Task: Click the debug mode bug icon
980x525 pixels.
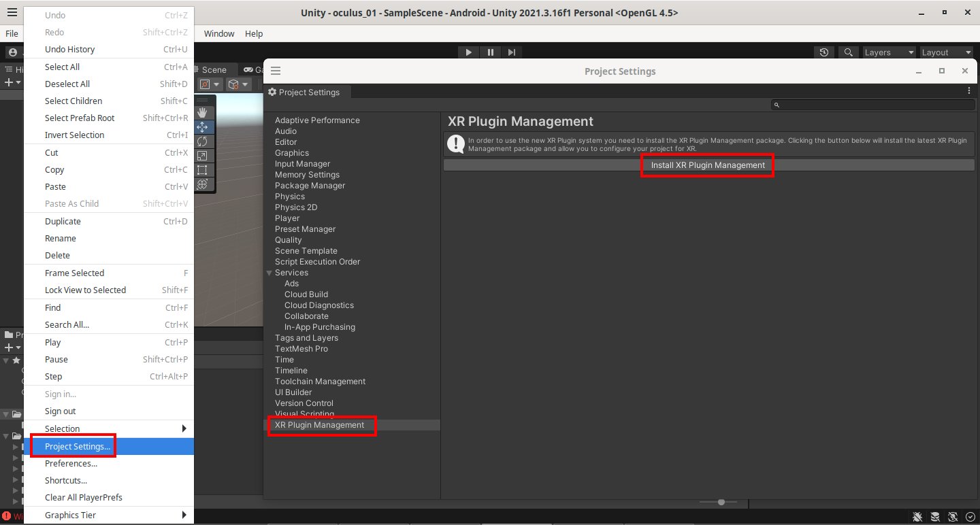Action: [917, 517]
